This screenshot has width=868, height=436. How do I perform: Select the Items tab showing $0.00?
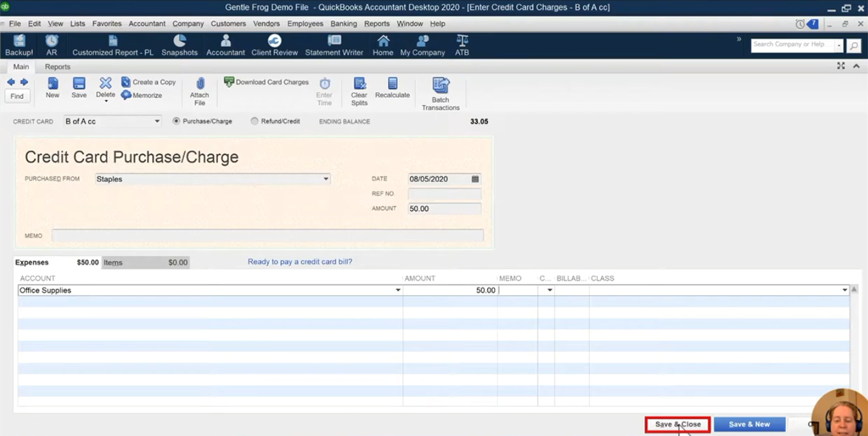pos(145,262)
